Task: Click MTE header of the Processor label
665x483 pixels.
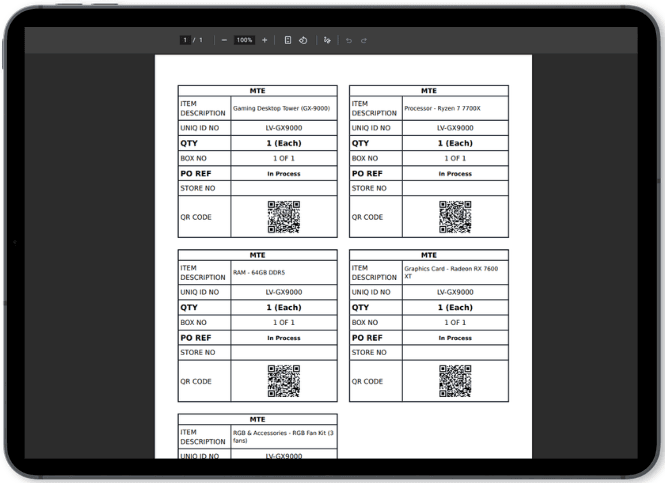Action: (x=429, y=91)
